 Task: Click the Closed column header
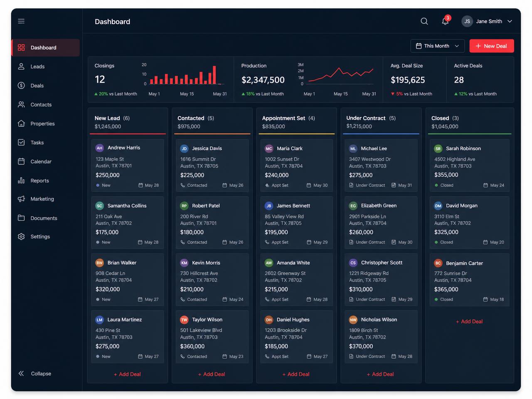[x=470, y=122]
